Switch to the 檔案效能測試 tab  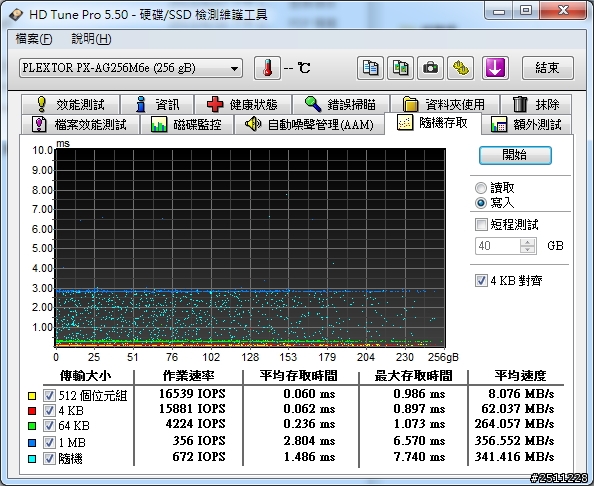coord(80,125)
